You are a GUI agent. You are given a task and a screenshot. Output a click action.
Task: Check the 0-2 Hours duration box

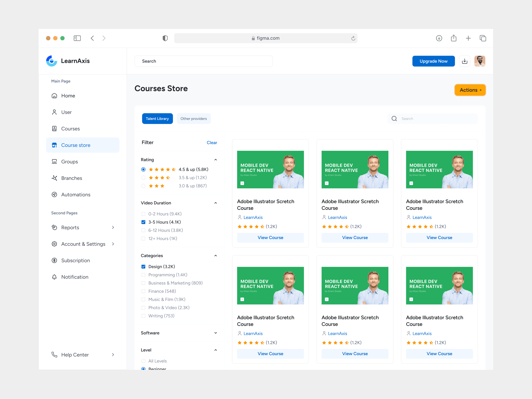[143, 214]
